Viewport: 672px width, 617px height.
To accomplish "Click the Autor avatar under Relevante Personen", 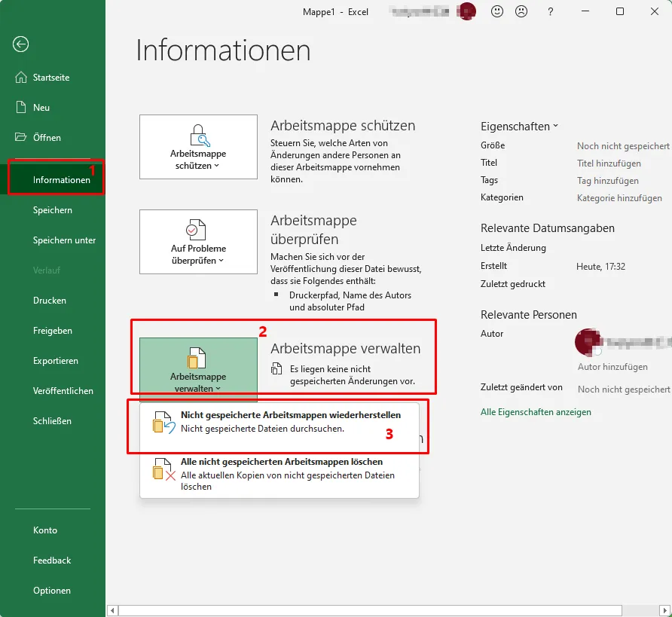I will coord(587,344).
